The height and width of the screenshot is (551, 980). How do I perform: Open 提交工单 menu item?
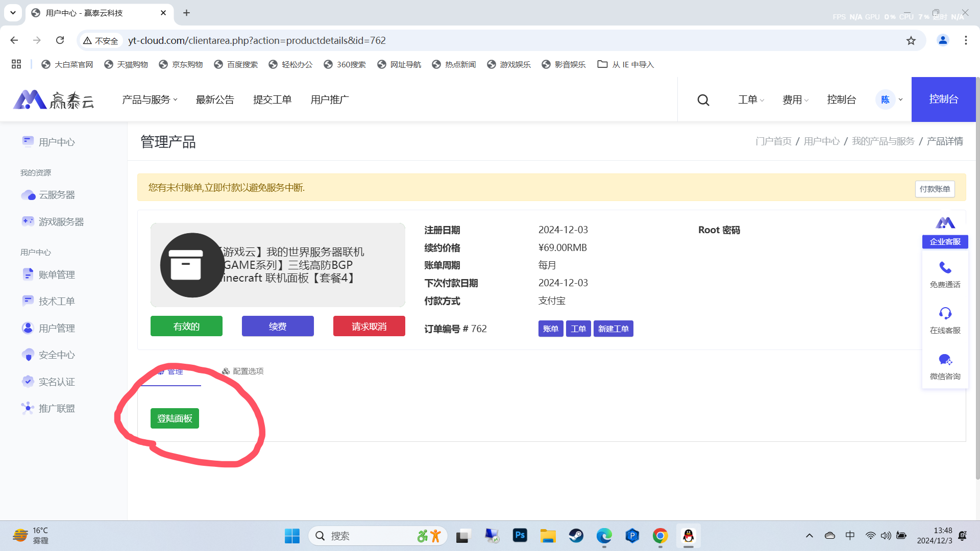tap(272, 99)
